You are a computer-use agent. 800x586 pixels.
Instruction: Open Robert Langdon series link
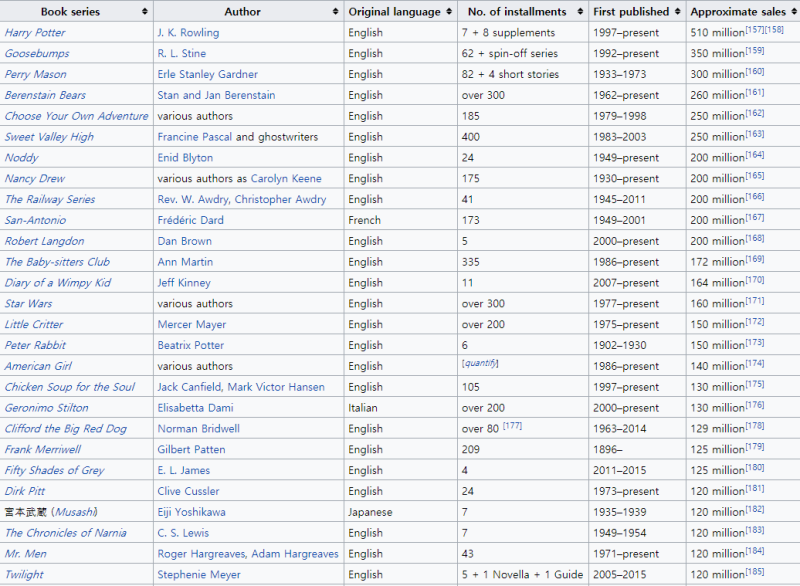point(44,241)
